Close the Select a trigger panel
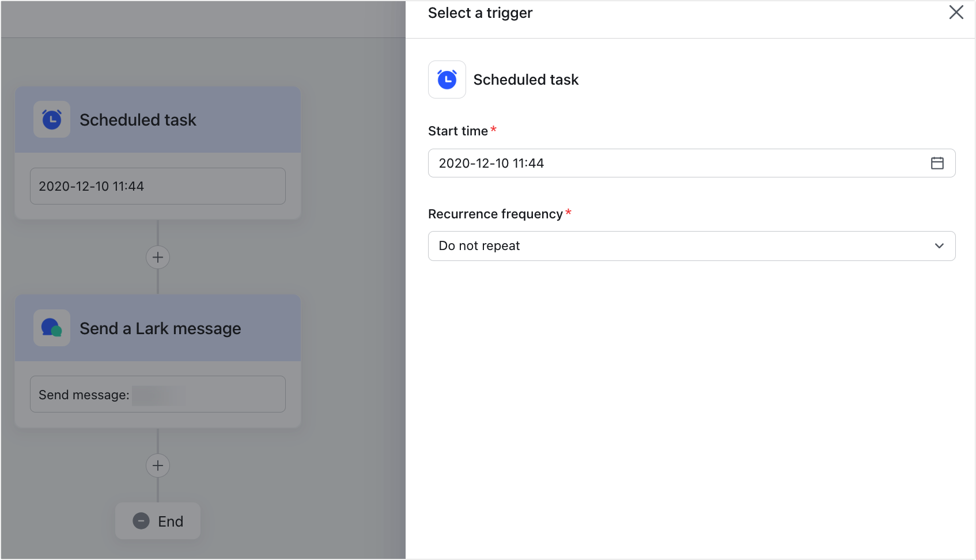Viewport: 976px width, 560px height. [x=956, y=13]
